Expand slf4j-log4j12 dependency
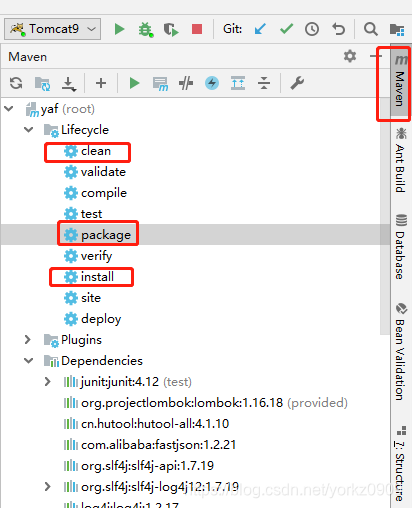The image size is (412, 508). (x=48, y=486)
